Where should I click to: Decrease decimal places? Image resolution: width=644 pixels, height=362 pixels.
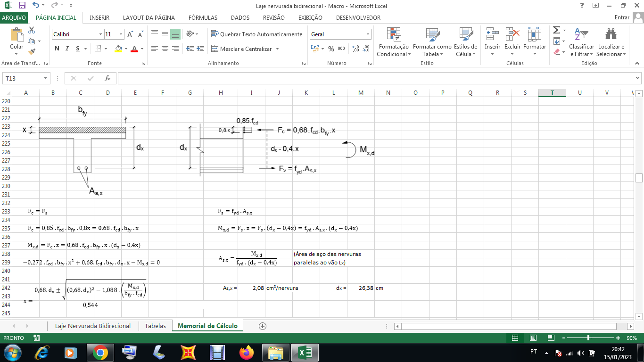(366, 49)
